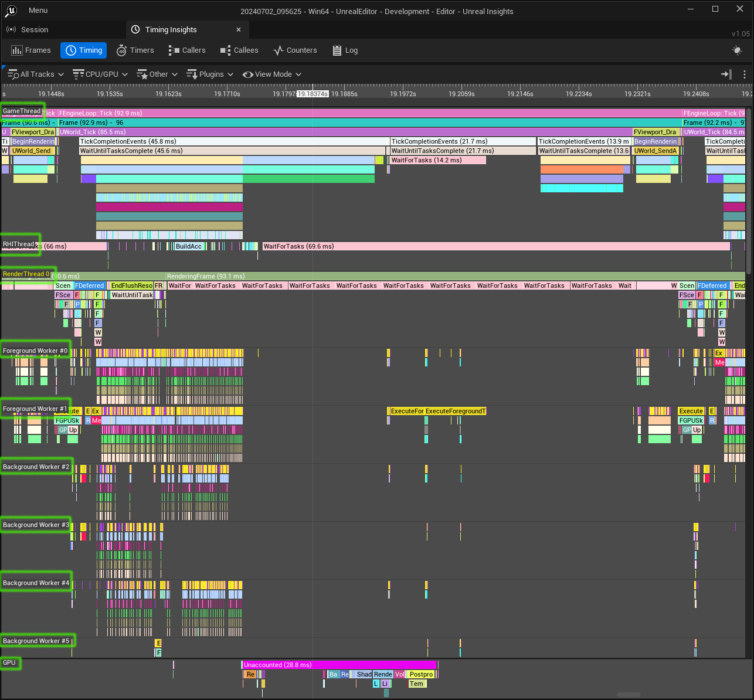Select the Unaccounted (28.8 ms) GPU event
Screen dimensions: 754x700
click(x=339, y=665)
